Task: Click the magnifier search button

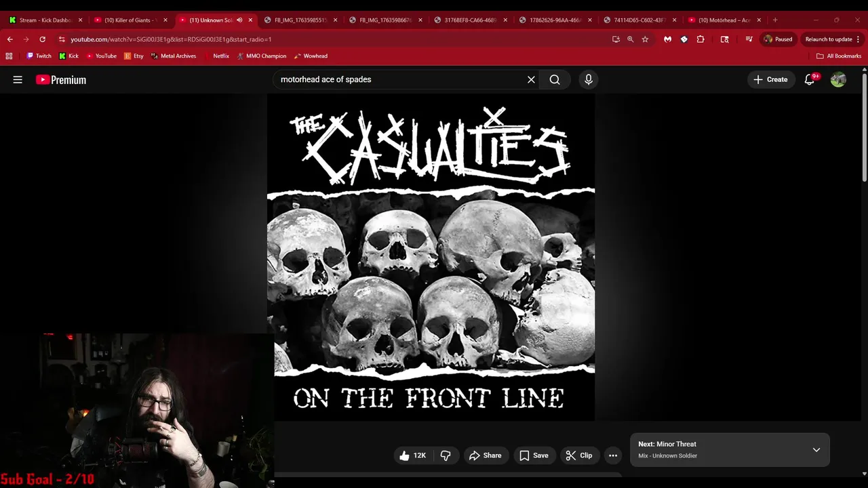Action: (x=555, y=79)
